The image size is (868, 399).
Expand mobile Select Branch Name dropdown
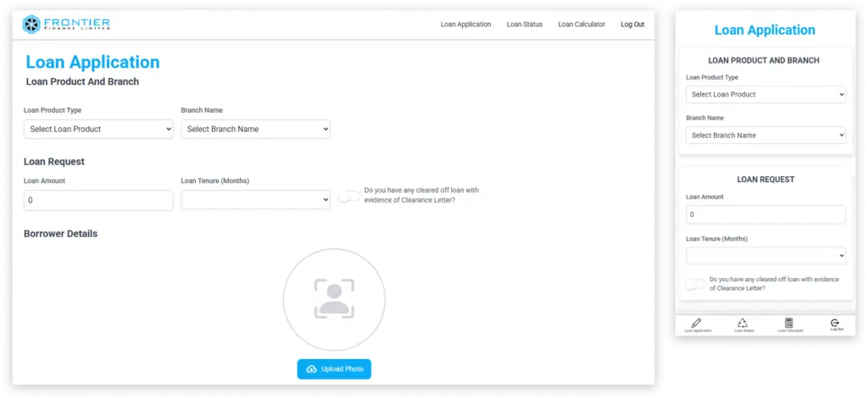pos(765,135)
